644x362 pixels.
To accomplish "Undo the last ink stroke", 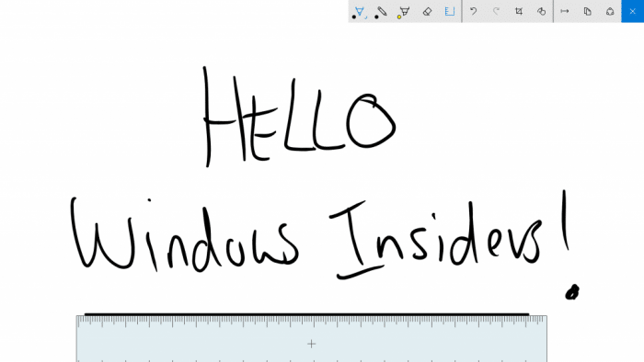I will [x=473, y=11].
